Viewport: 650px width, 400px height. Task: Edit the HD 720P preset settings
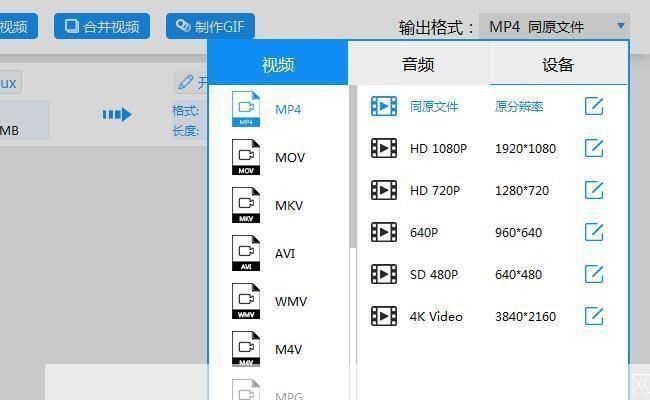tap(594, 190)
